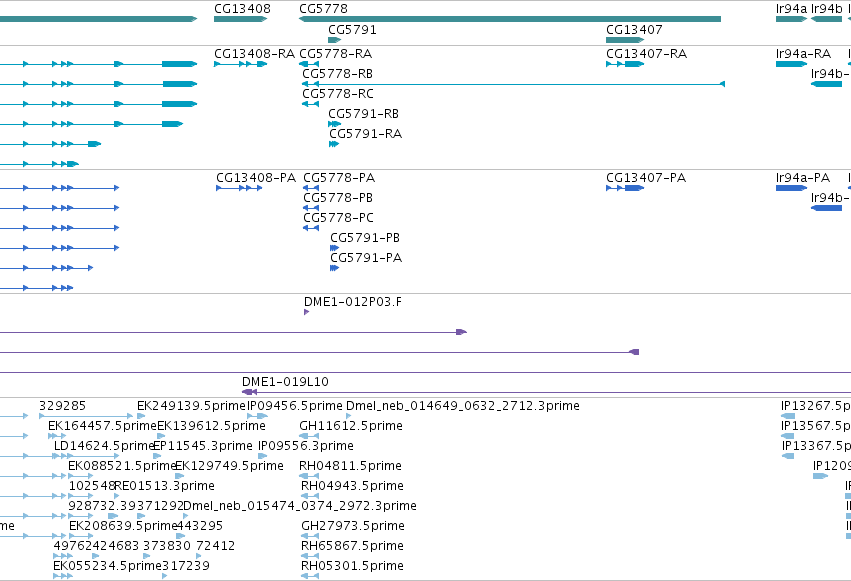Select the Dmel_neb_014649_0632_2712.3prime label
851x581 pixels.
pyautogui.click(x=463, y=406)
